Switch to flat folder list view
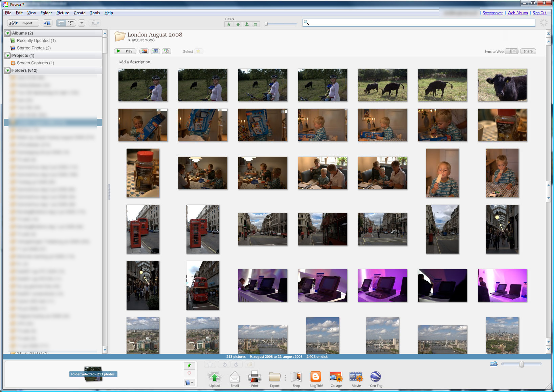This screenshot has width=554, height=392. (x=61, y=23)
